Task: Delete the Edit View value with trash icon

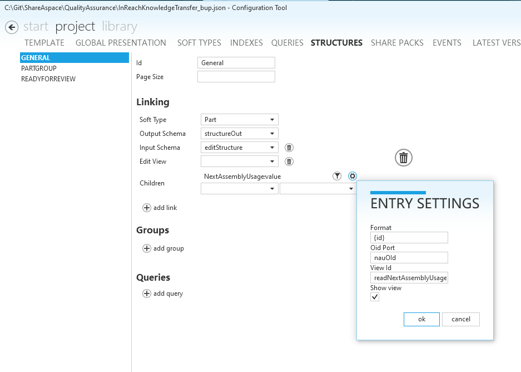Action: pos(289,161)
